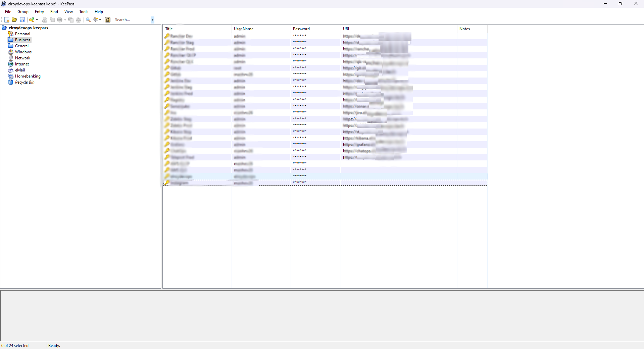Click the Perform Auto-Type toolbar icon
The width and height of the screenshot is (644, 349).
coord(79,20)
